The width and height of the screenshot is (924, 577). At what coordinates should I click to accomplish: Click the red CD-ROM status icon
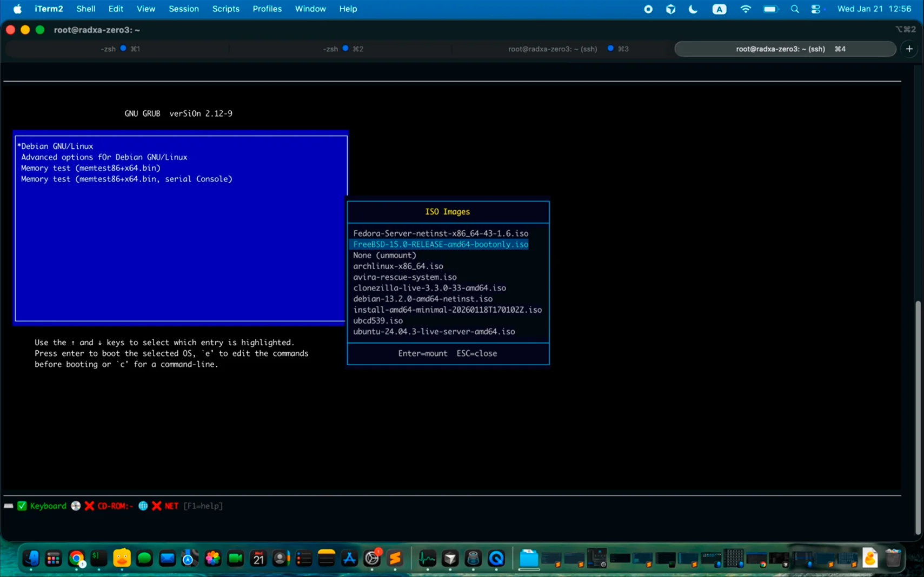[90, 506]
